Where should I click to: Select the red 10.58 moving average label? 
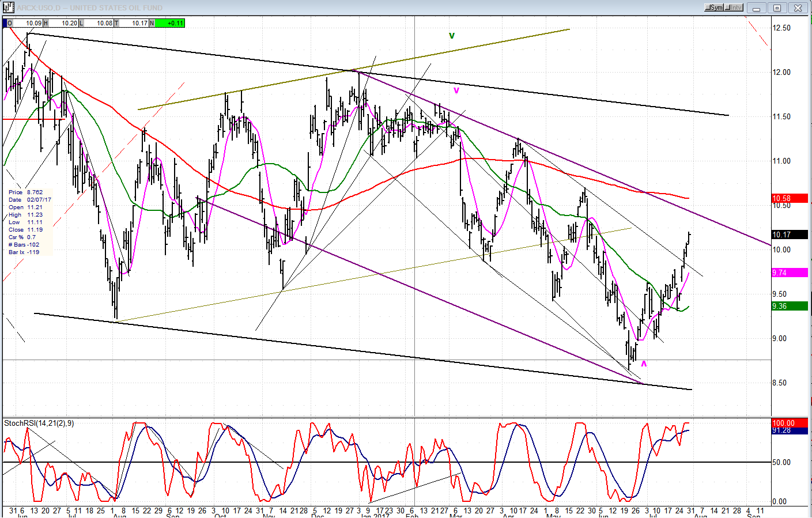(x=790, y=199)
